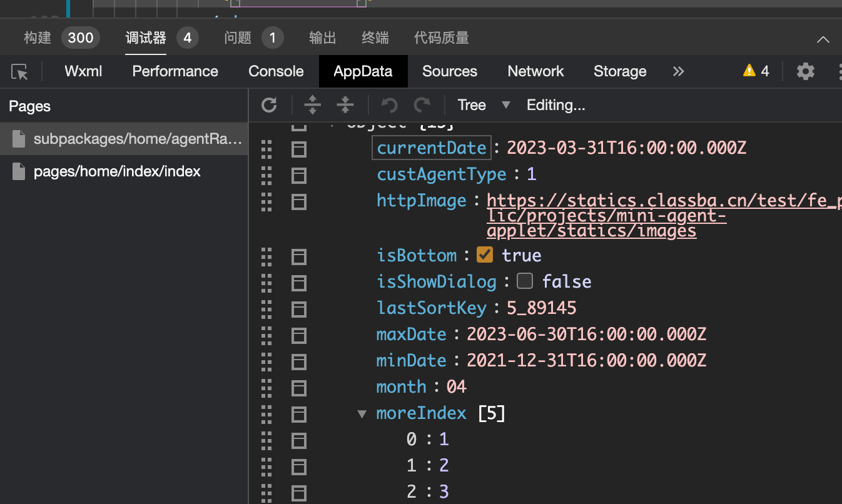Click the collapse all fields icon
The height and width of the screenshot is (504, 842).
click(x=345, y=105)
